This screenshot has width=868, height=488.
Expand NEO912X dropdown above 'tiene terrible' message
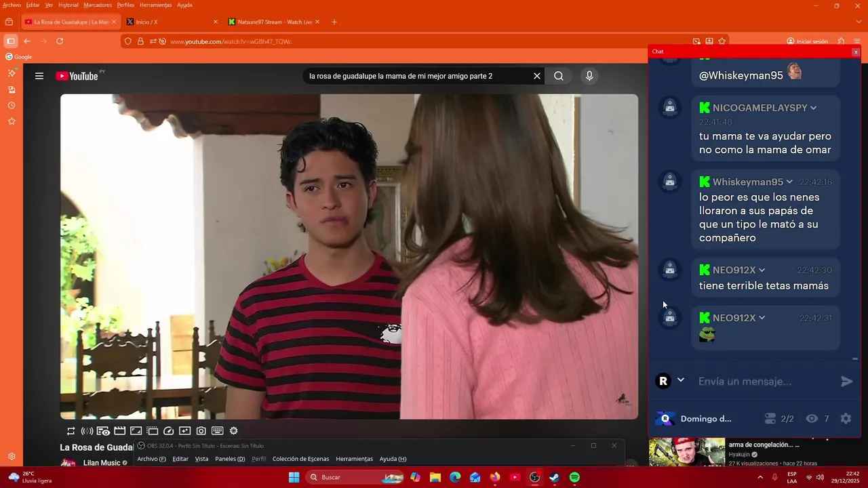pos(762,270)
